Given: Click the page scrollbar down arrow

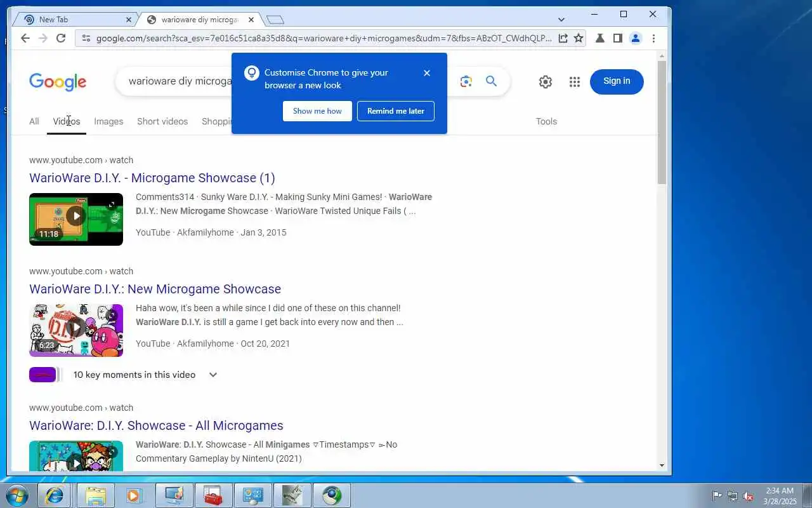Looking at the screenshot, I should coord(662,465).
